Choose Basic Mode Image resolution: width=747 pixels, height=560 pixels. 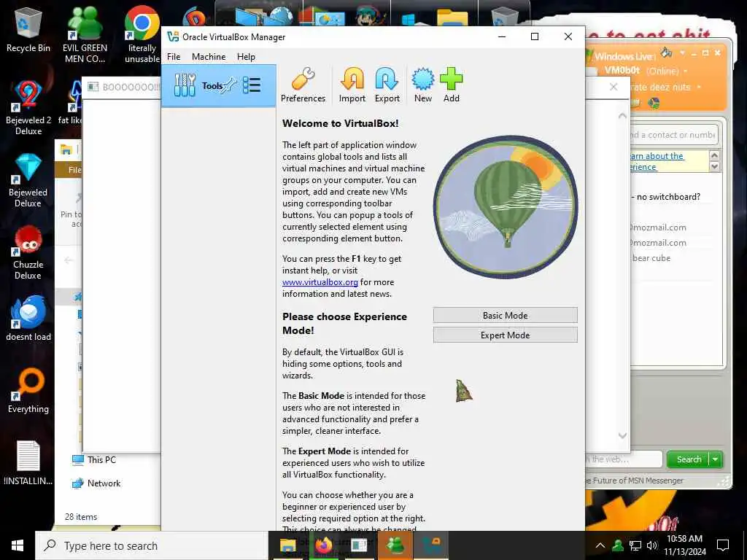pos(505,315)
